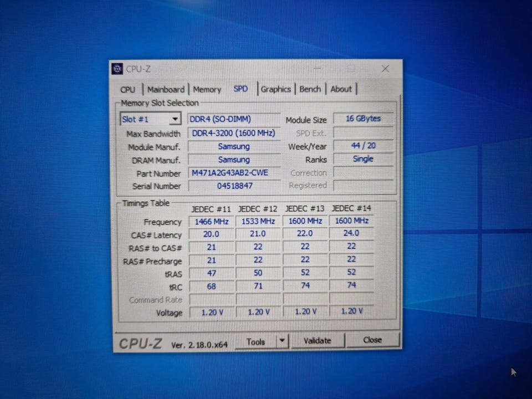Click the Validate button
The image size is (532, 399).
tap(317, 341)
